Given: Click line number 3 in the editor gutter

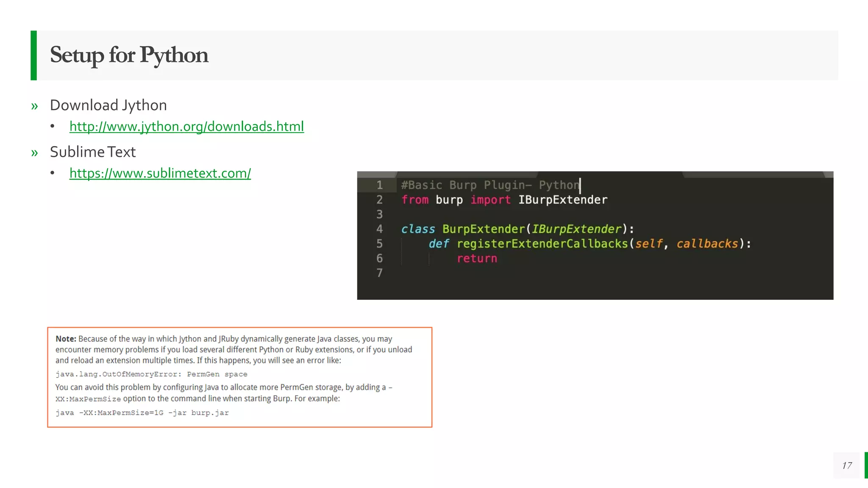Looking at the screenshot, I should [379, 214].
